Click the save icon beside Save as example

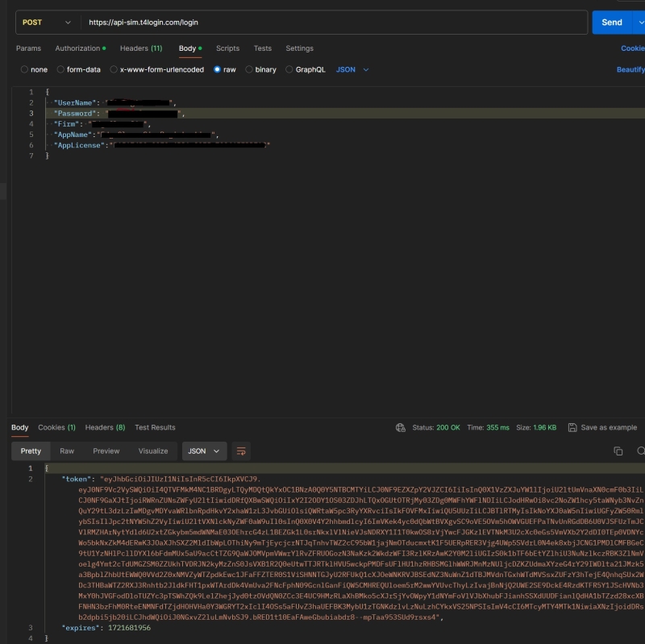(x=572, y=427)
